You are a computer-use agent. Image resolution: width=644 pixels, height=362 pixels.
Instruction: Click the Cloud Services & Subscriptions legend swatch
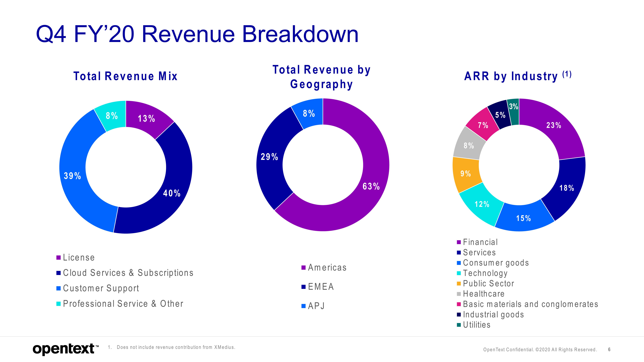click(58, 273)
